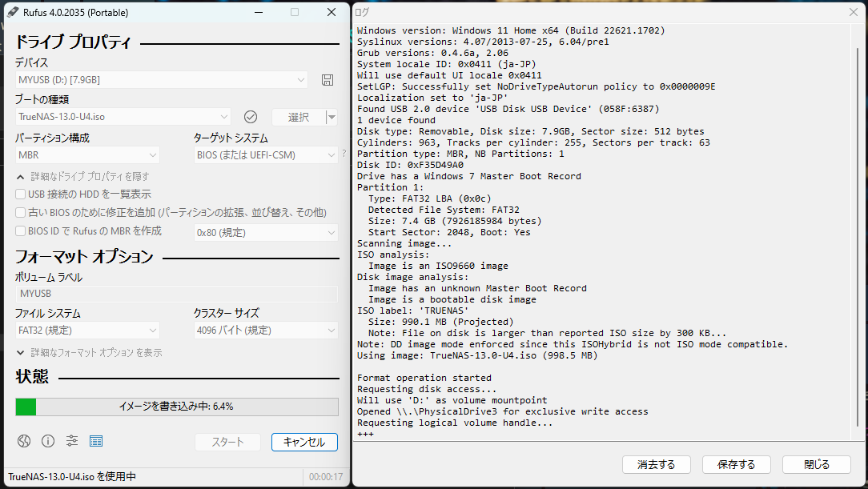Click the elapsed time 00:00:17
The width and height of the screenshot is (868, 489).
tap(325, 476)
